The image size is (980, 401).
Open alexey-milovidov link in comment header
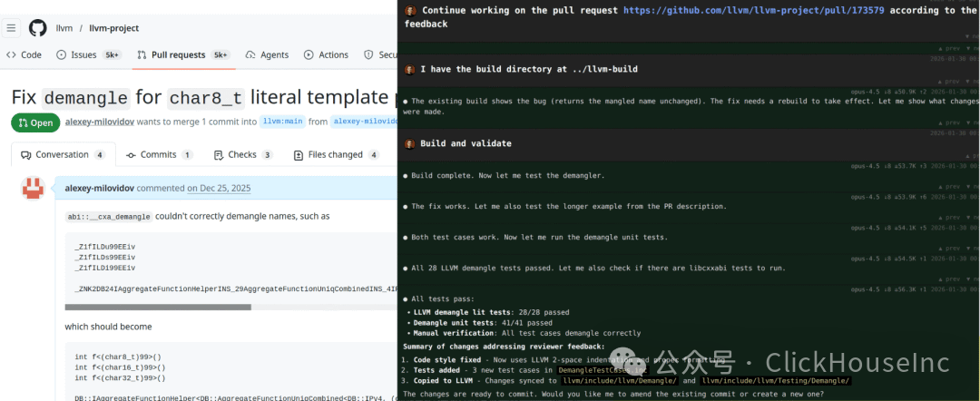point(100,188)
